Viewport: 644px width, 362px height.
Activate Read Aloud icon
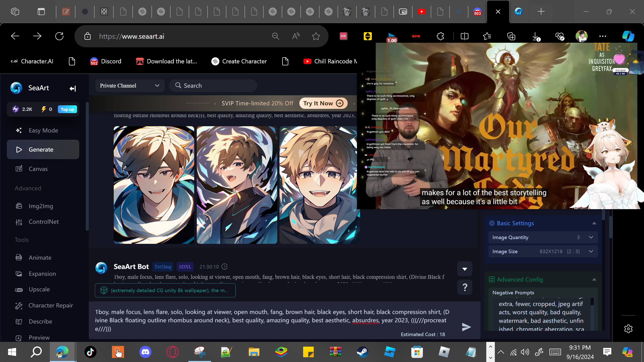296,36
